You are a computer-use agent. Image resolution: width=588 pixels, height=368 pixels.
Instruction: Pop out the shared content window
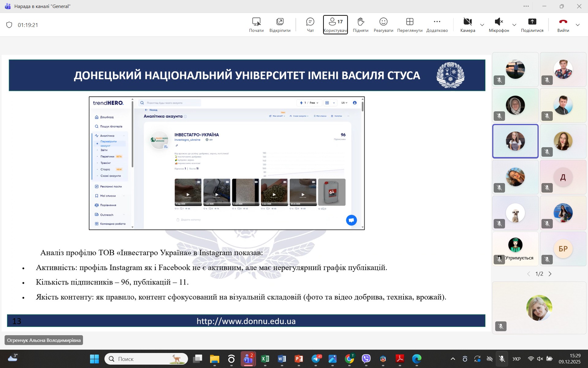coord(280,25)
